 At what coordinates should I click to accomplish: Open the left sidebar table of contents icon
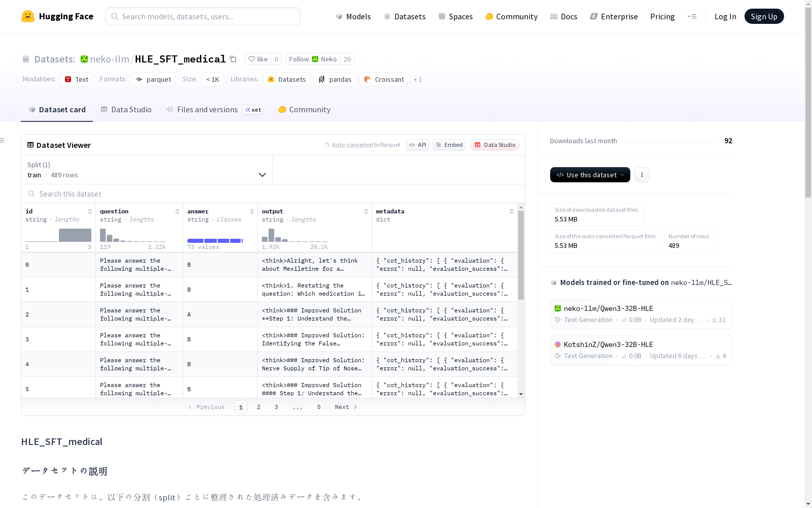[3, 140]
